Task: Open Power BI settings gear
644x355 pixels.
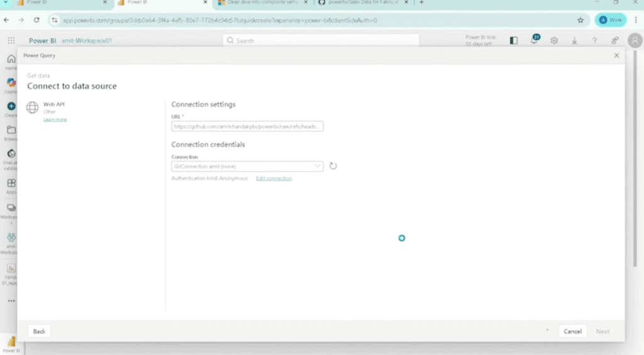Action: (x=554, y=40)
